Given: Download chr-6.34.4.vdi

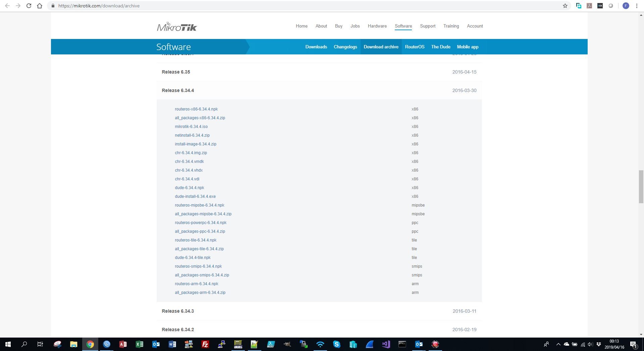Looking at the screenshot, I should tap(187, 179).
